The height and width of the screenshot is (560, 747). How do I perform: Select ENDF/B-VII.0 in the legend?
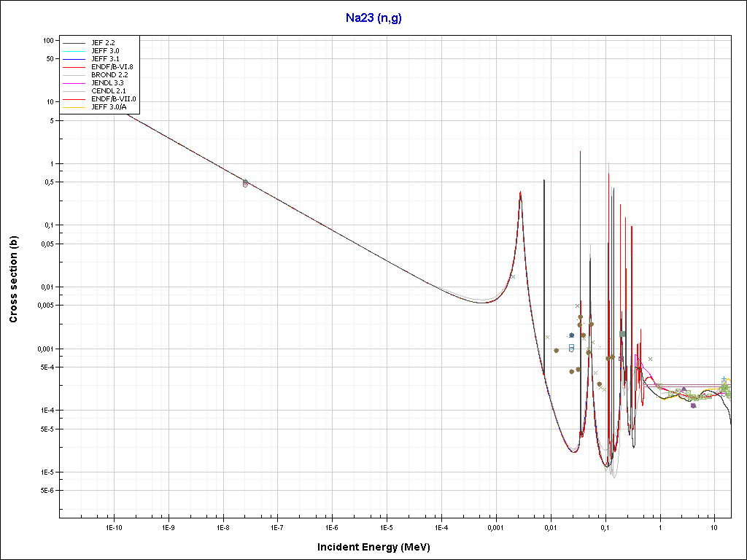click(113, 99)
